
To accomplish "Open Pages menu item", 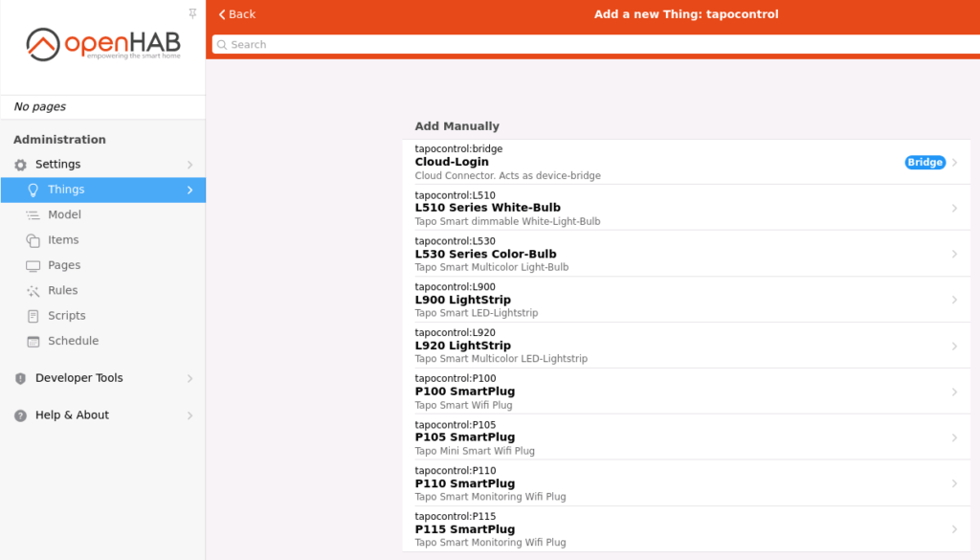I will click(103, 265).
